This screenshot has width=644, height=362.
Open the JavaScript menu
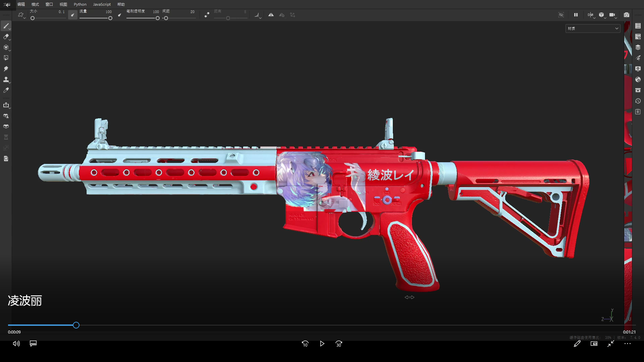102,4
